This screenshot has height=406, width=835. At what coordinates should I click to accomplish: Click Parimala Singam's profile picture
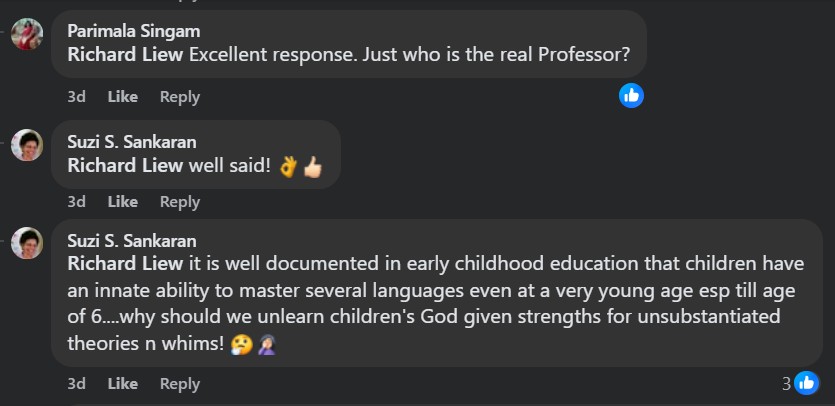pyautogui.click(x=27, y=35)
